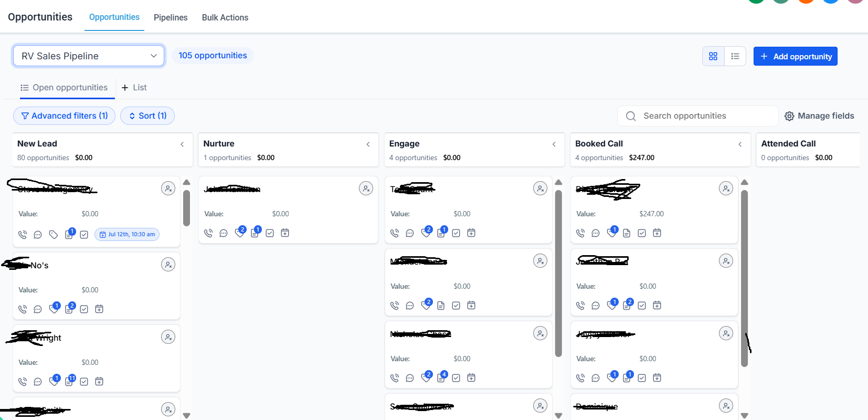Open tasks checkbox icon on No's card
The width and height of the screenshot is (868, 420).
[84, 309]
